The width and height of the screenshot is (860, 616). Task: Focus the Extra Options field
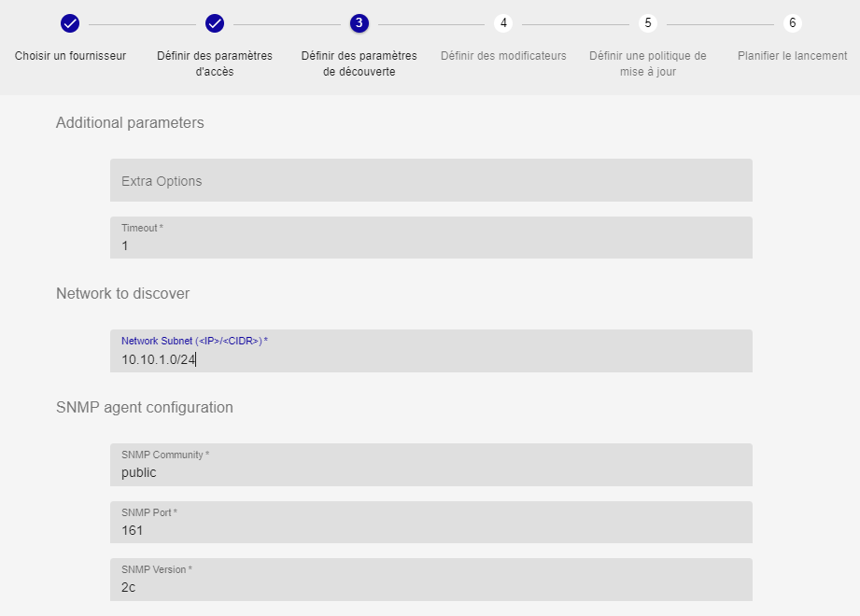[x=430, y=180]
